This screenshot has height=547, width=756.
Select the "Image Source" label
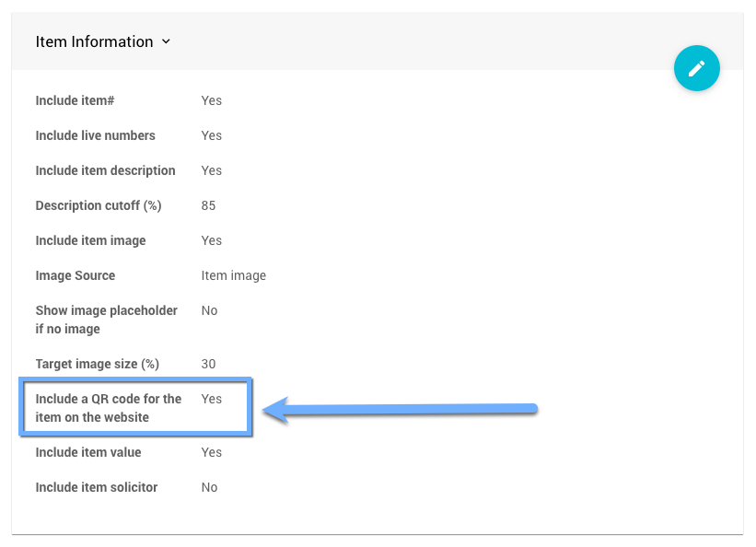pyautogui.click(x=76, y=275)
